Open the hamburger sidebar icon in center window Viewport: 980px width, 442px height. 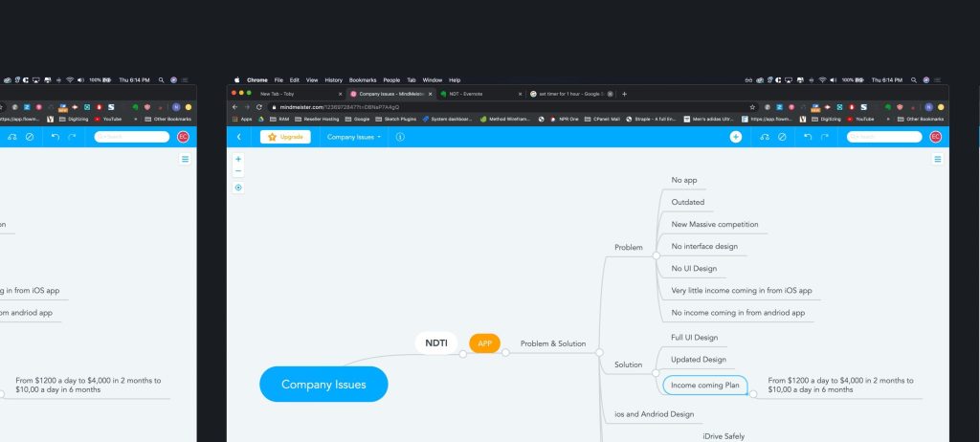click(x=938, y=160)
